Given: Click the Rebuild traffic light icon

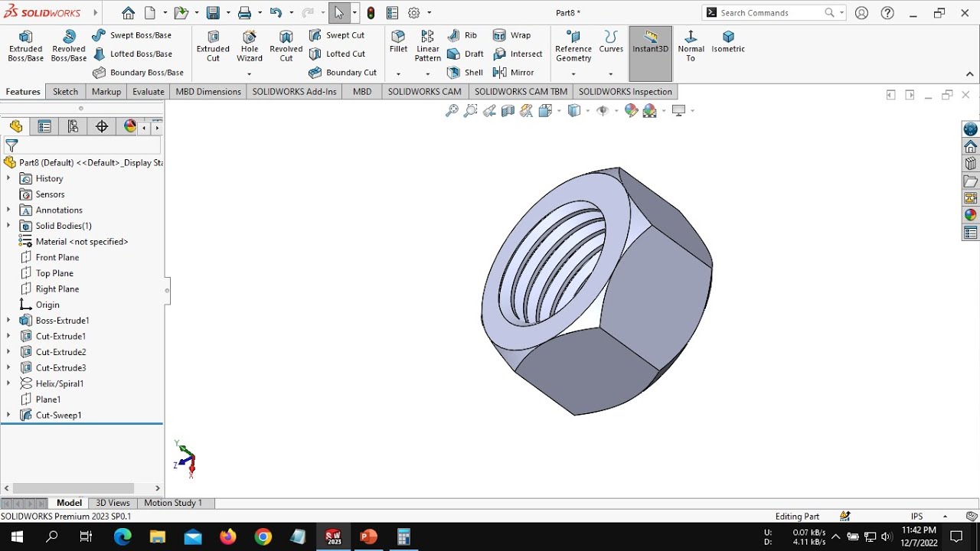Looking at the screenshot, I should pyautogui.click(x=371, y=13).
